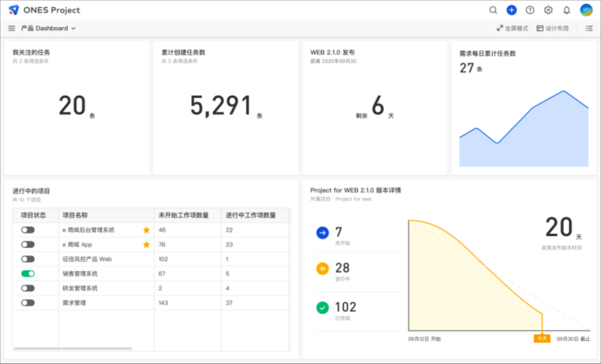Open the dashboard list icon at far right
This screenshot has width=601, height=364.
(x=589, y=28)
